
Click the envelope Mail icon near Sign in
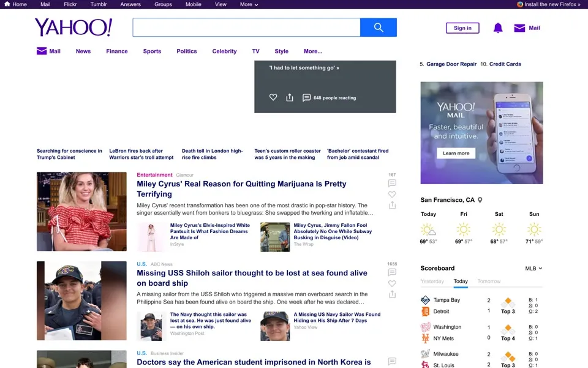519,28
